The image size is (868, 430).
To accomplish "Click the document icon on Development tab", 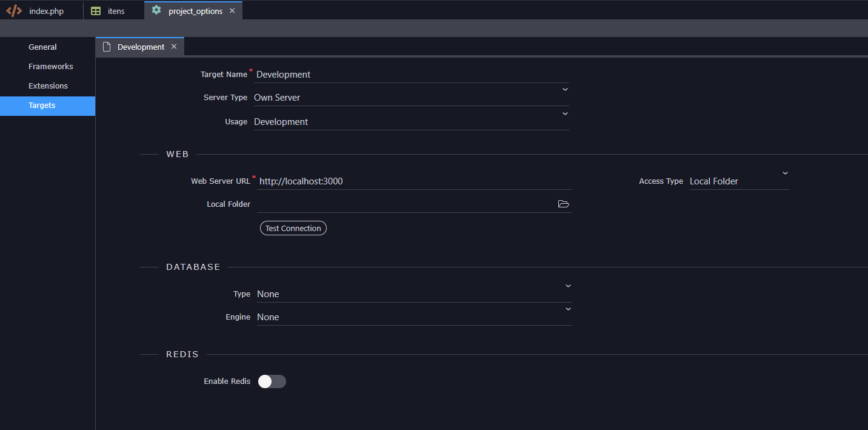I will tap(106, 46).
